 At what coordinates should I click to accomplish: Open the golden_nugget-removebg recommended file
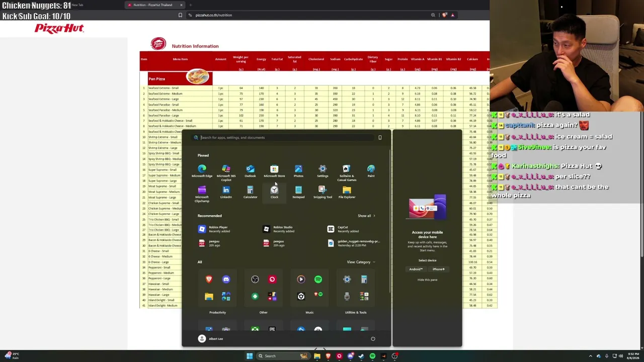(x=353, y=243)
